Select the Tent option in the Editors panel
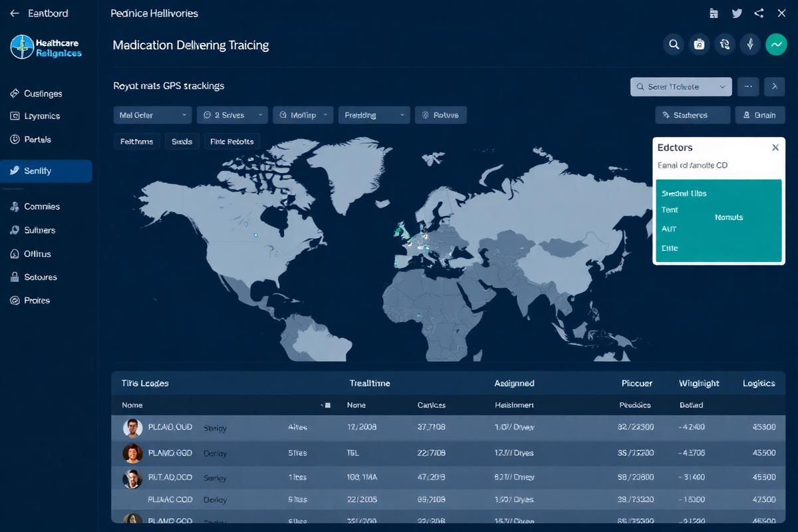The image size is (798, 532). [670, 209]
